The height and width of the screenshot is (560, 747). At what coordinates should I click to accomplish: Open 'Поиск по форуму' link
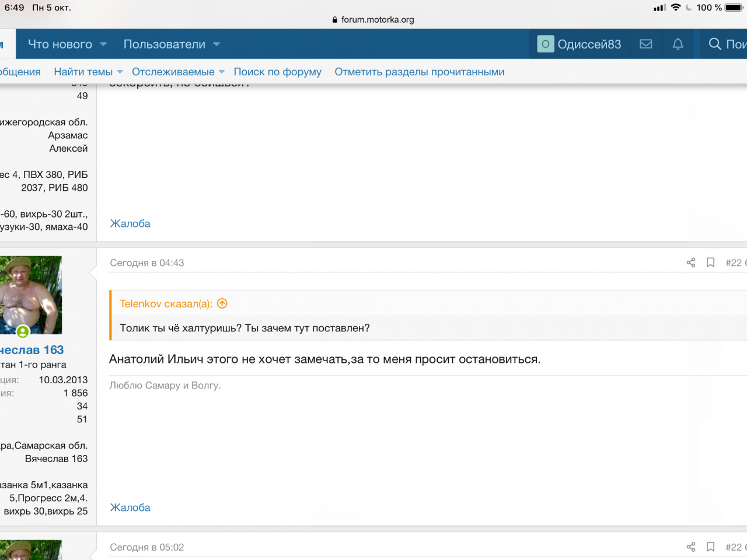click(x=277, y=72)
